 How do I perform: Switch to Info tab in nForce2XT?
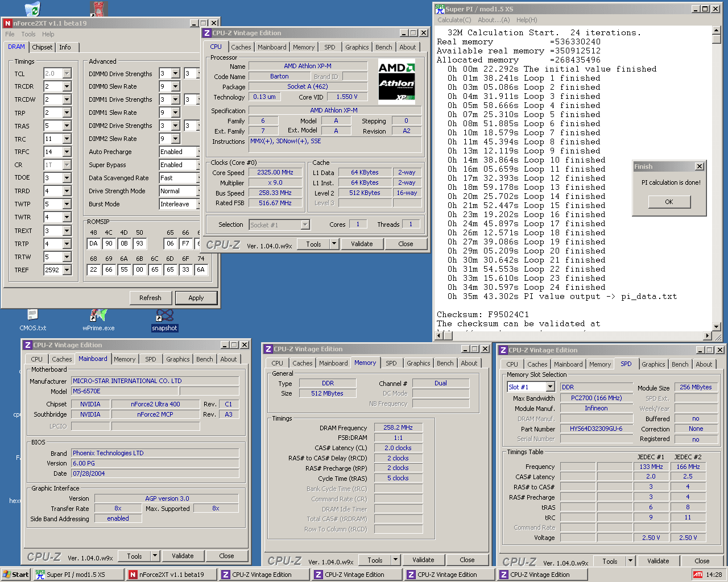(x=65, y=47)
